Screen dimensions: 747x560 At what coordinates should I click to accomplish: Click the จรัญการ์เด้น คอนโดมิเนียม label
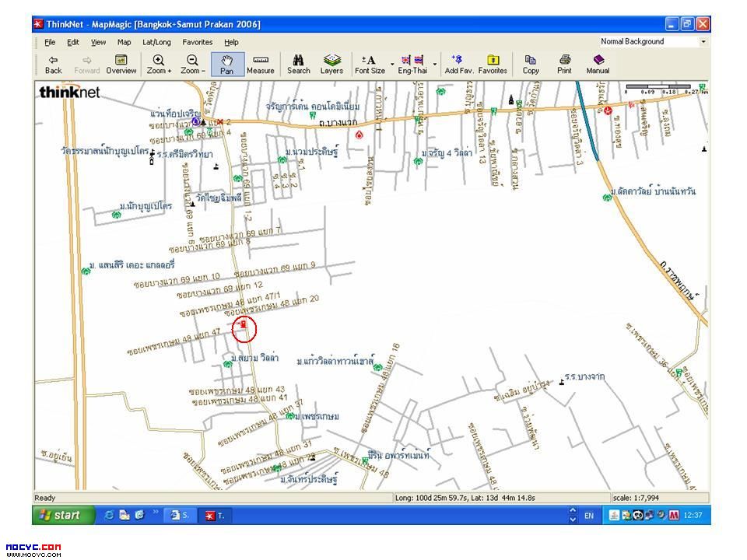click(313, 106)
